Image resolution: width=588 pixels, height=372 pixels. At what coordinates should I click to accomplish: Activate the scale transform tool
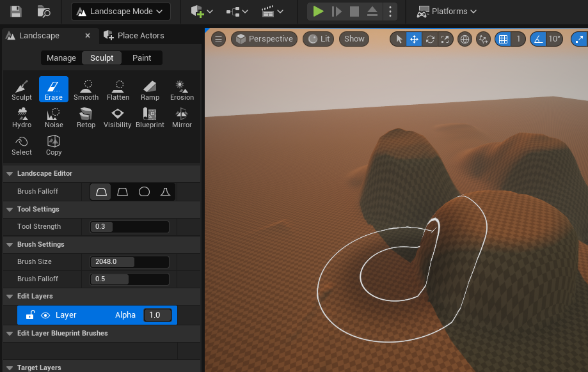pyautogui.click(x=445, y=39)
